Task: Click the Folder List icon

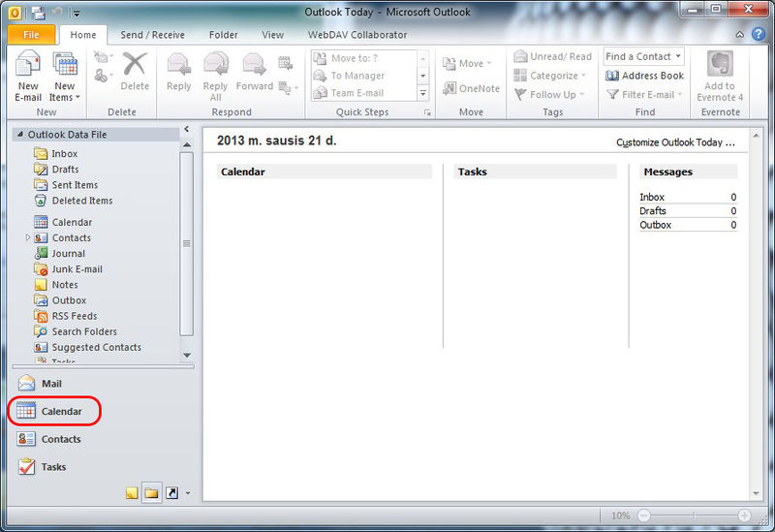Action: [152, 493]
